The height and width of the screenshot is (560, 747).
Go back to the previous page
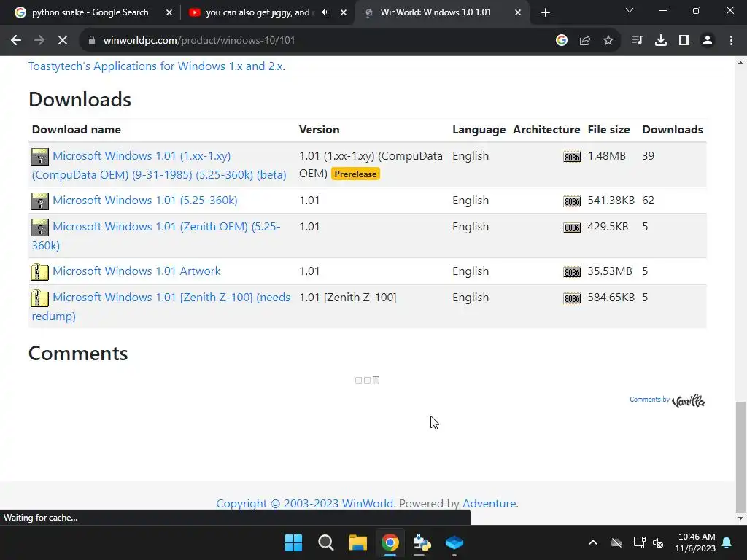tap(16, 41)
